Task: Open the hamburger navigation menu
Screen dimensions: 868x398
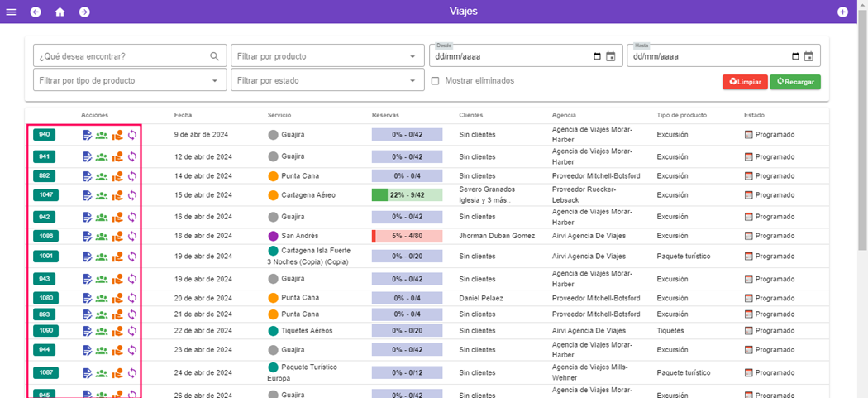Action: 11,12
